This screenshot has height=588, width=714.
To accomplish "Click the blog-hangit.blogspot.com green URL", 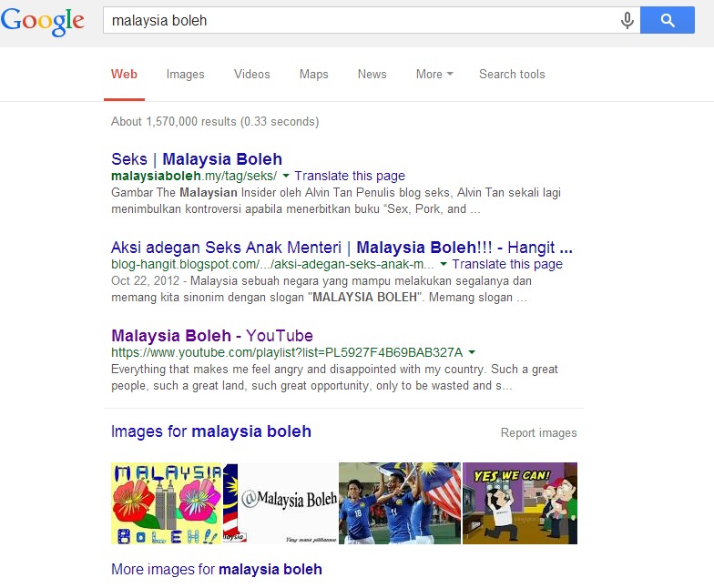I will [272, 264].
